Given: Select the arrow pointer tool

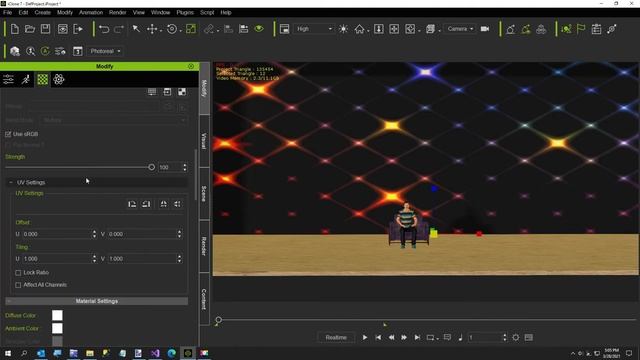Looking at the screenshot, I should [x=136, y=29].
